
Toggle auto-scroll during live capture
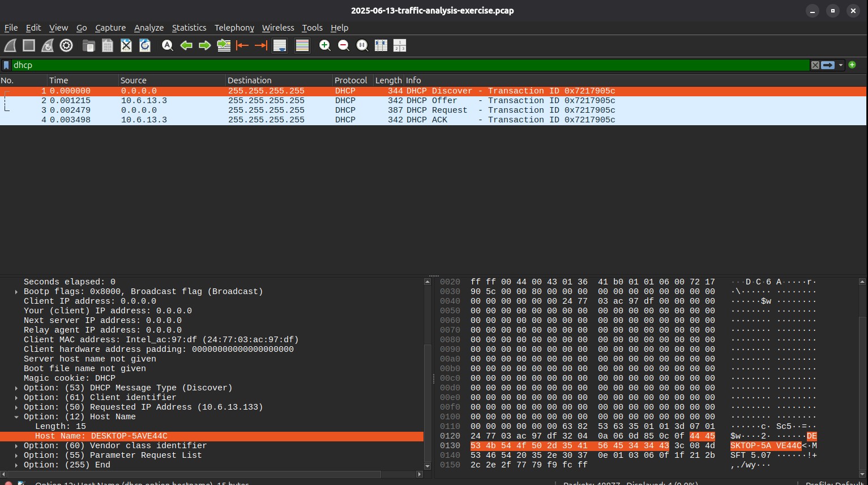pyautogui.click(x=280, y=46)
